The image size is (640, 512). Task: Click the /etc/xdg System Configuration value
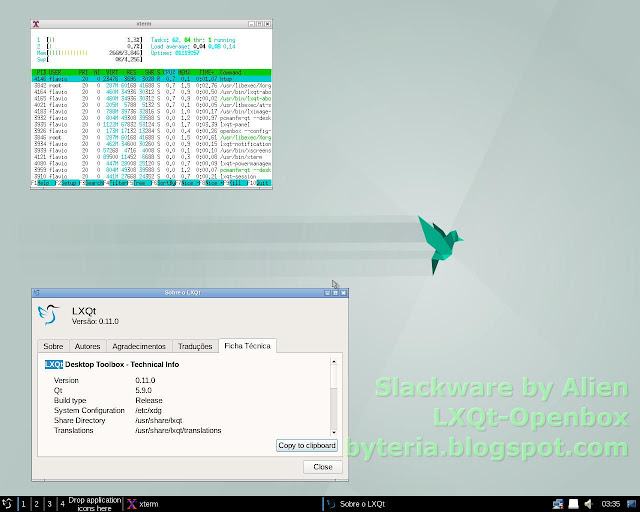coord(149,410)
